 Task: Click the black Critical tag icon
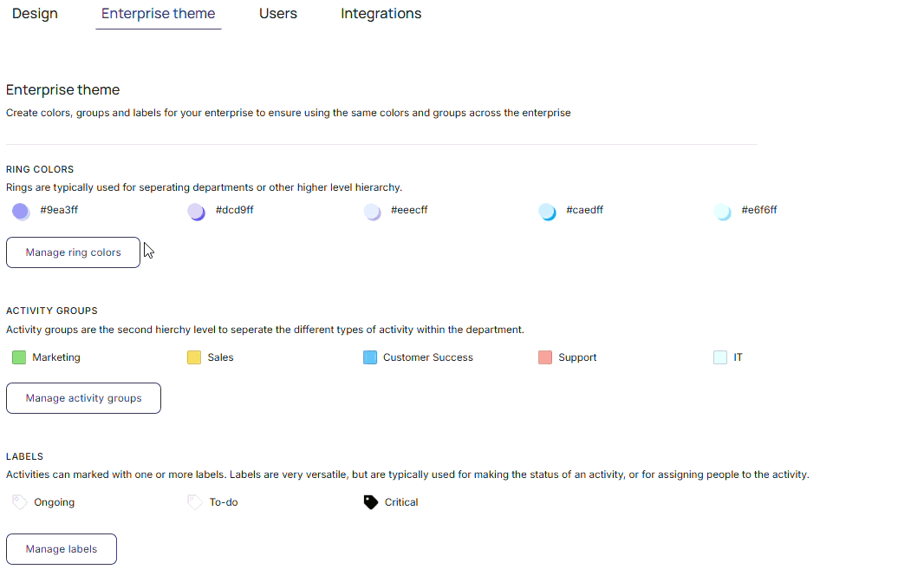(371, 502)
